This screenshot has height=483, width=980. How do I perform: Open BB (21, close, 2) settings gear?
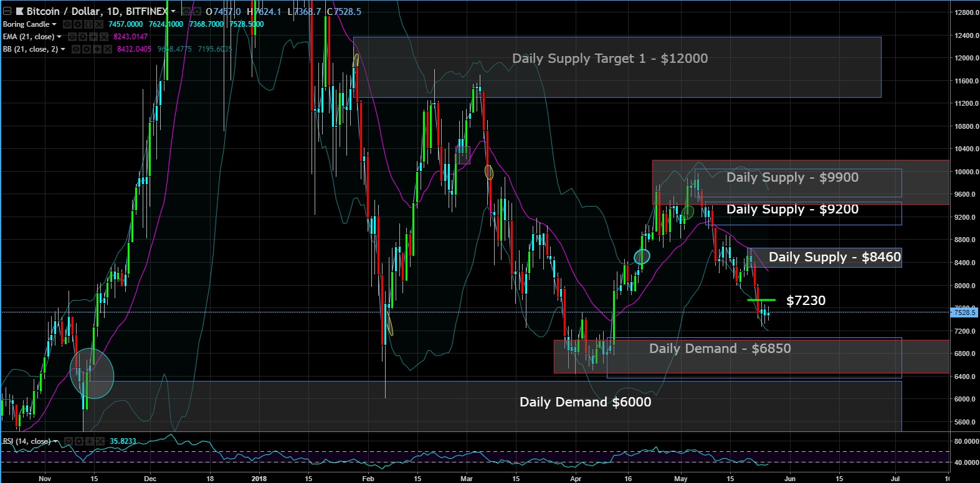click(87, 49)
